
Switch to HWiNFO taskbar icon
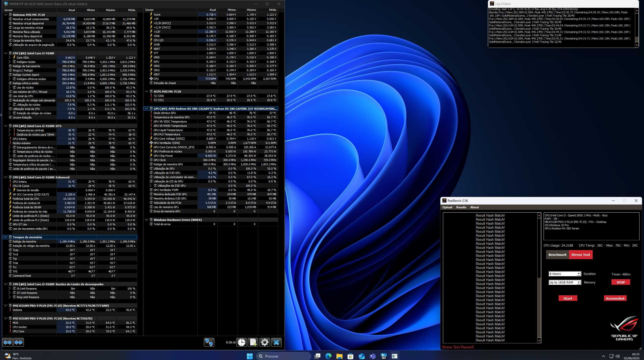(x=384, y=356)
